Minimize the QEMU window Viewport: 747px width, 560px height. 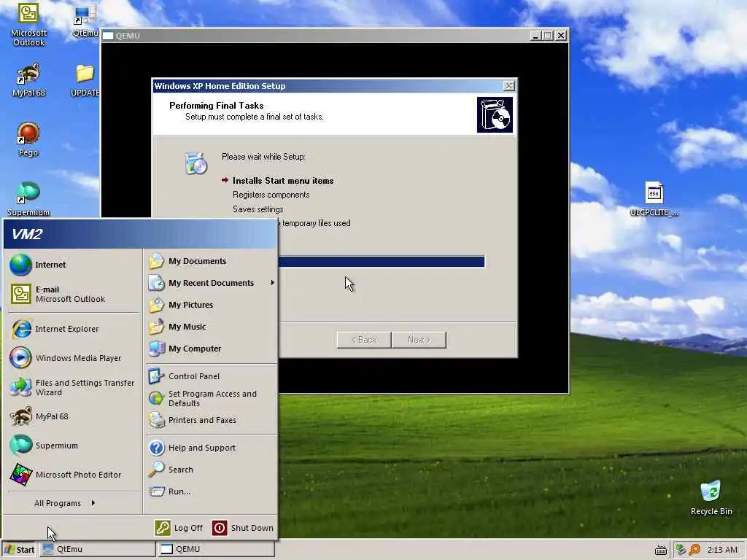(535, 35)
